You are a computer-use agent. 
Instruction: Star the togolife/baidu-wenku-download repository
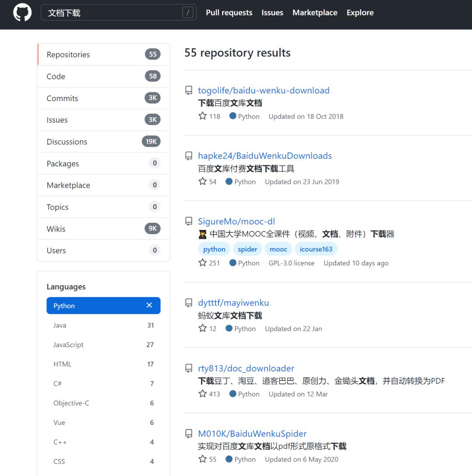[x=202, y=116]
